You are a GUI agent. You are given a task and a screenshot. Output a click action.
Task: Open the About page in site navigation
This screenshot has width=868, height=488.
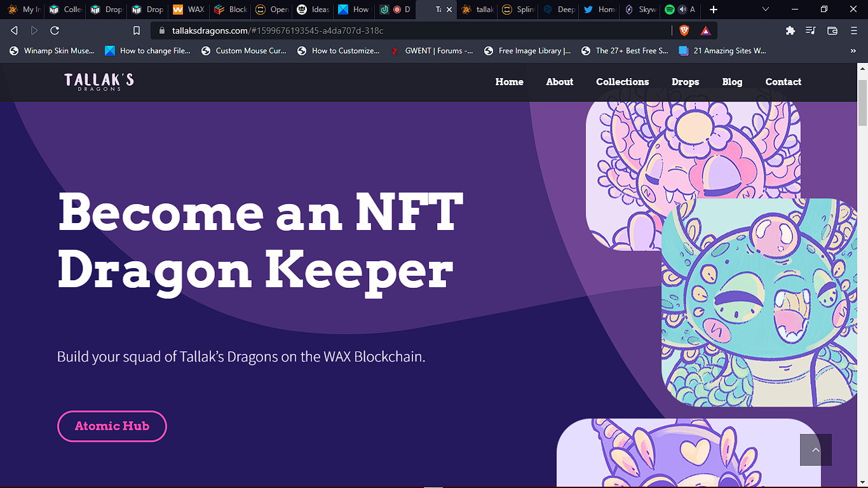(560, 82)
